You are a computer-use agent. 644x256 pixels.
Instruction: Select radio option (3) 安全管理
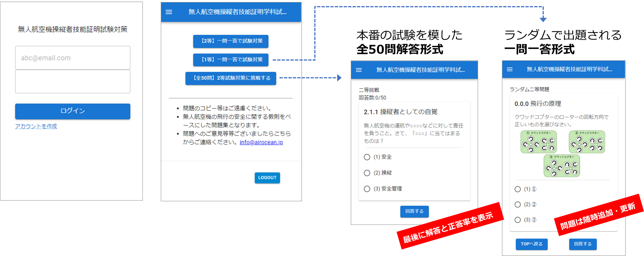click(x=367, y=189)
